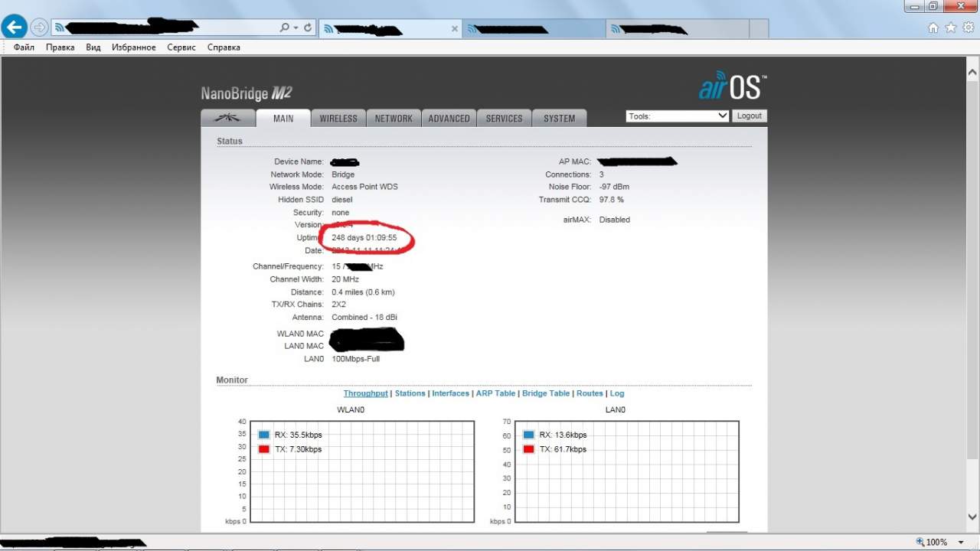Click the search magnifier in address bar
The width and height of the screenshot is (980, 551).
pos(285,28)
